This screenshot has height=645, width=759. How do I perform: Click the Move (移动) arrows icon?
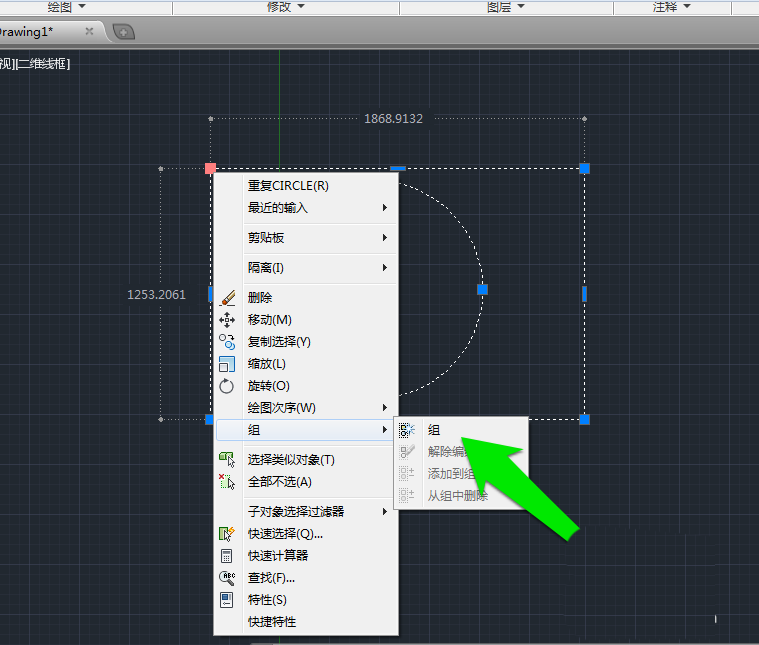click(x=227, y=320)
